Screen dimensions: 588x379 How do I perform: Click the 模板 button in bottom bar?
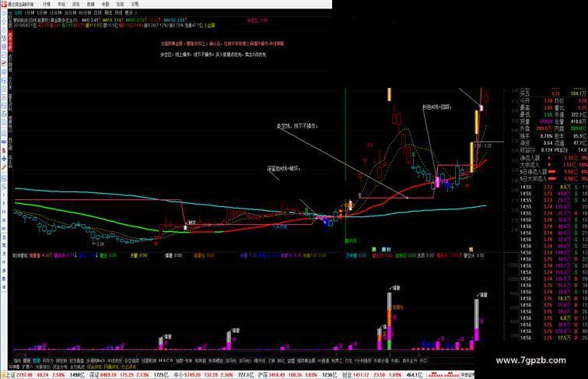coord(26,360)
